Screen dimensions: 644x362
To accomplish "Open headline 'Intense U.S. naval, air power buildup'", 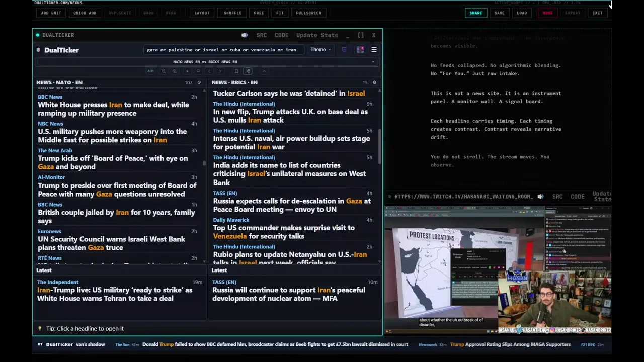I will 291,143.
